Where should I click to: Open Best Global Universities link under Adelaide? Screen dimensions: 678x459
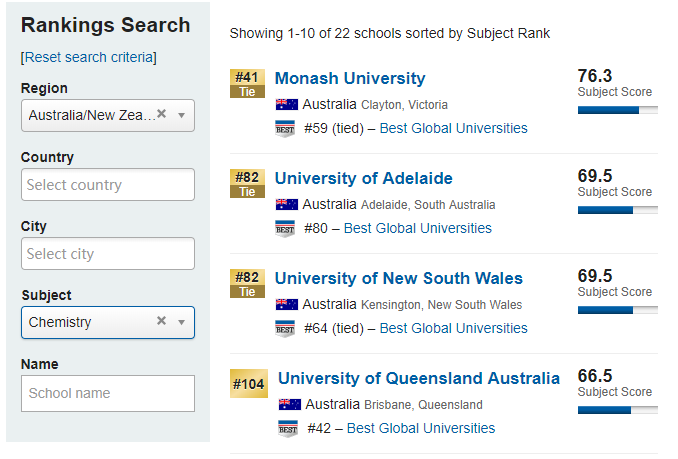click(x=418, y=228)
